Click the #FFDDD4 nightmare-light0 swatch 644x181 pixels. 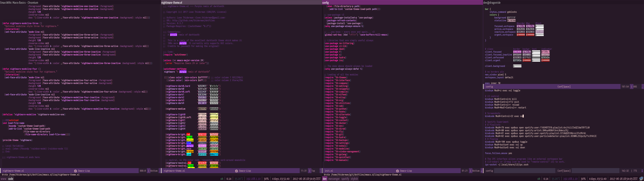click(202, 114)
